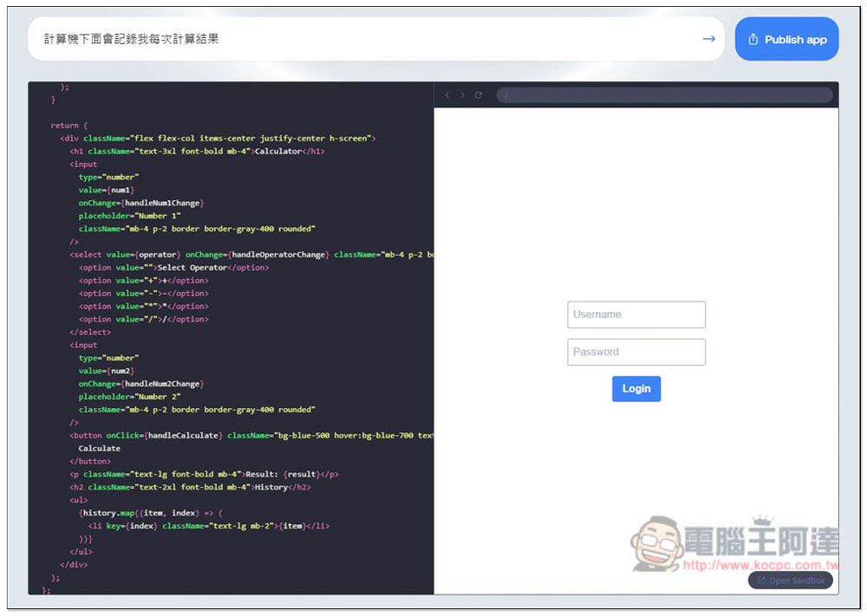Click the 'return (' code line
The width and height of the screenshot is (867, 616).
point(69,126)
